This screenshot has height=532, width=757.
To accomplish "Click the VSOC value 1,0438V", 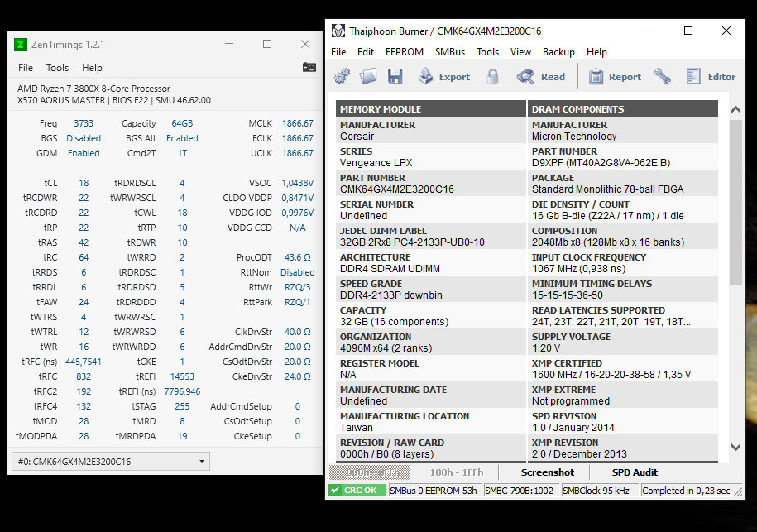I will click(297, 183).
